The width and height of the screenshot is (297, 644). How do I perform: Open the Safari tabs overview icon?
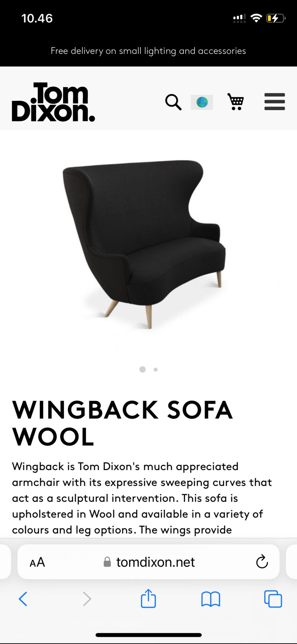click(273, 599)
